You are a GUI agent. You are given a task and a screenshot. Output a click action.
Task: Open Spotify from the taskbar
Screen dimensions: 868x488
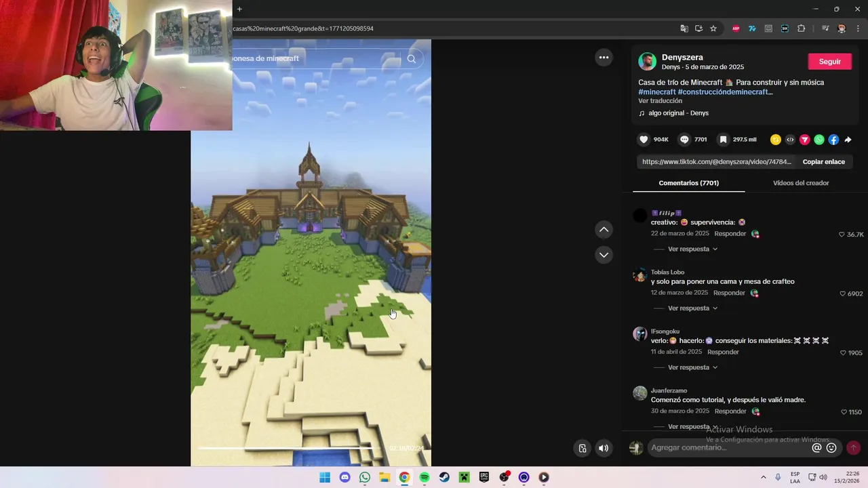424,477
